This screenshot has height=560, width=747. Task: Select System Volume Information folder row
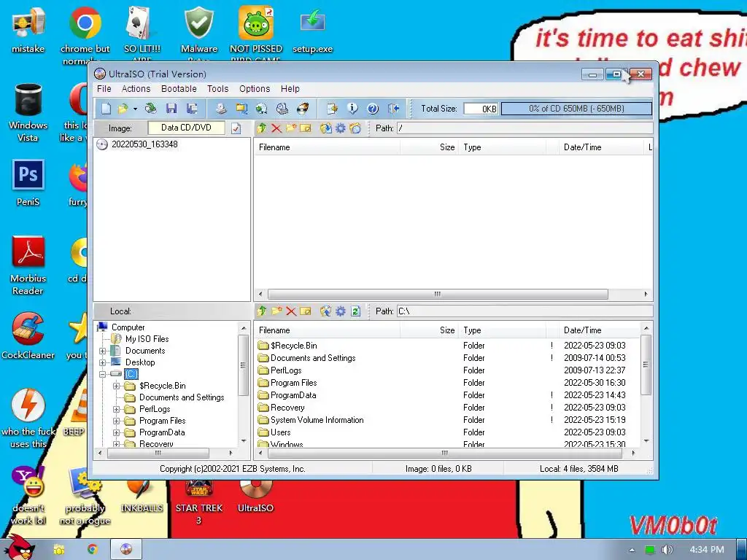[x=317, y=420]
